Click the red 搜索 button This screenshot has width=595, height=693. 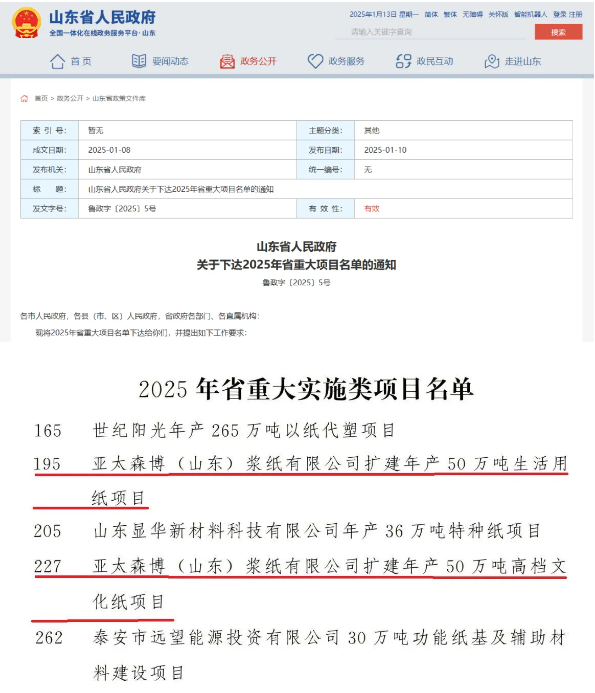coord(558,32)
